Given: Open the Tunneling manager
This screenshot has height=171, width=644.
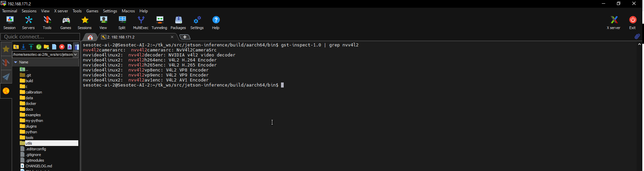Looking at the screenshot, I should (x=159, y=23).
